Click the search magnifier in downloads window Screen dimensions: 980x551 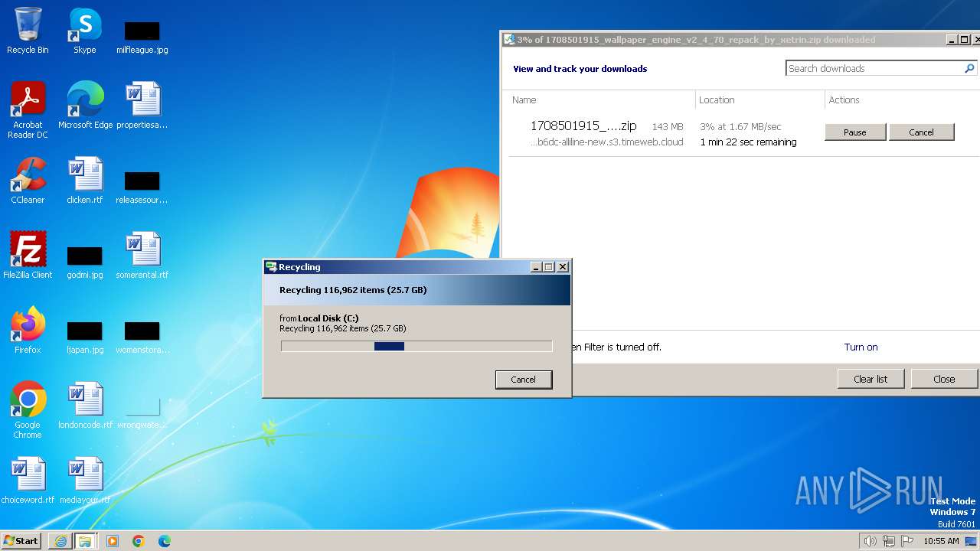(x=969, y=68)
